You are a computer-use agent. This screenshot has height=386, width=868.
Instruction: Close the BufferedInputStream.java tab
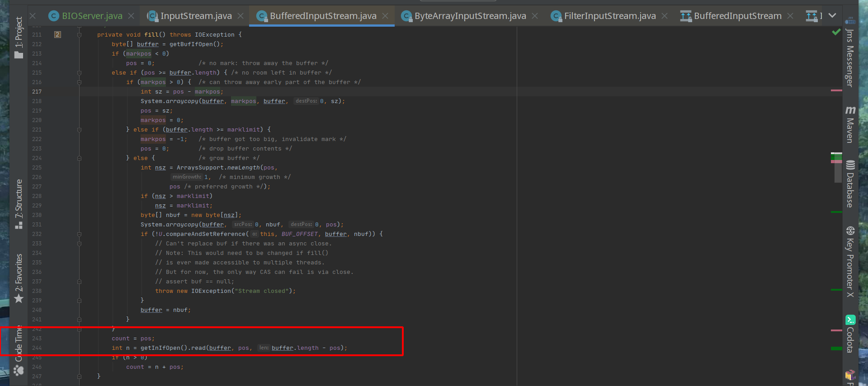tap(385, 16)
